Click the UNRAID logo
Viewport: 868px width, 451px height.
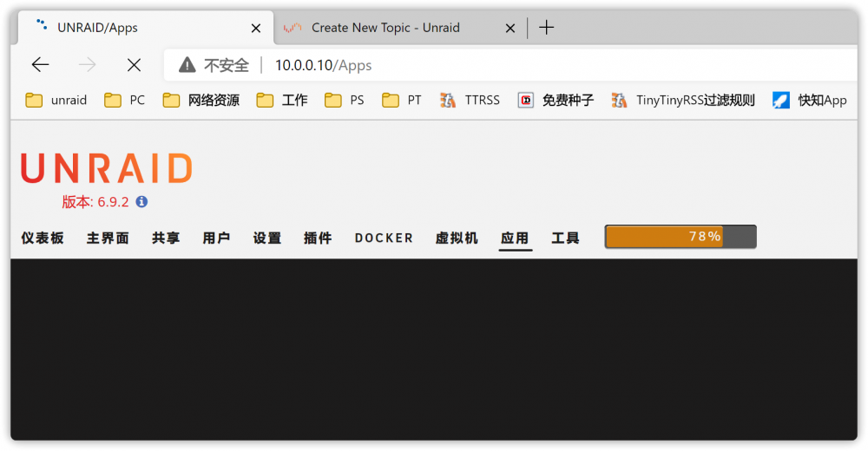click(106, 168)
